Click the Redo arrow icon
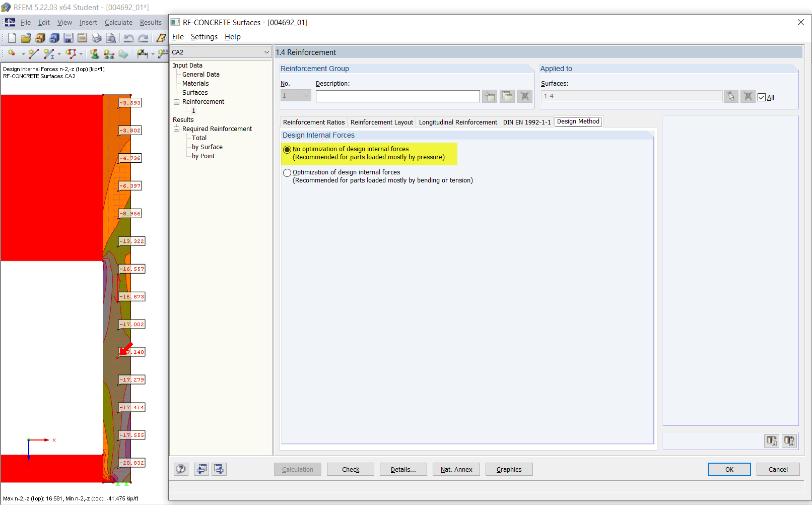Image resolution: width=812 pixels, height=505 pixels. point(143,38)
